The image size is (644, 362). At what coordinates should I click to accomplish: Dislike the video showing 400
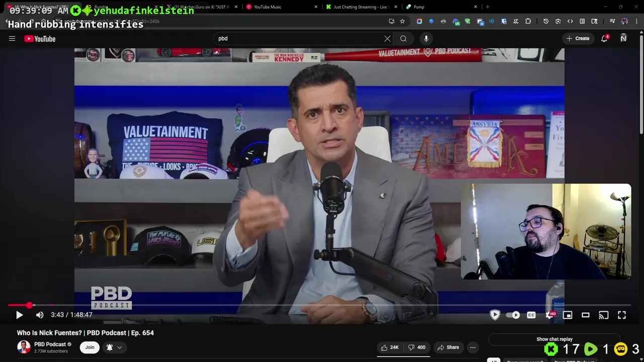pos(417,347)
